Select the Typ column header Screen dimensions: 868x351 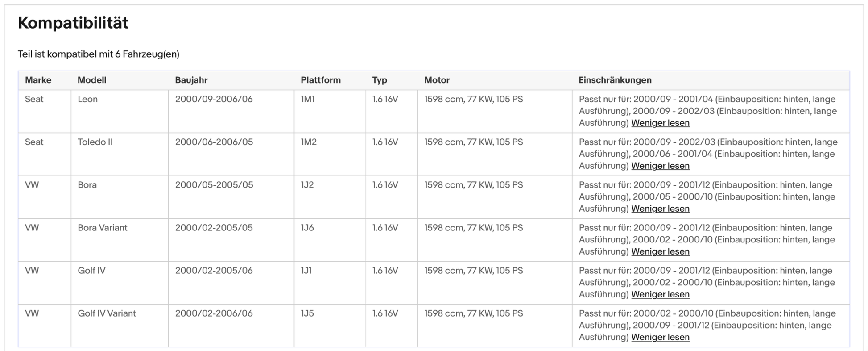click(380, 80)
